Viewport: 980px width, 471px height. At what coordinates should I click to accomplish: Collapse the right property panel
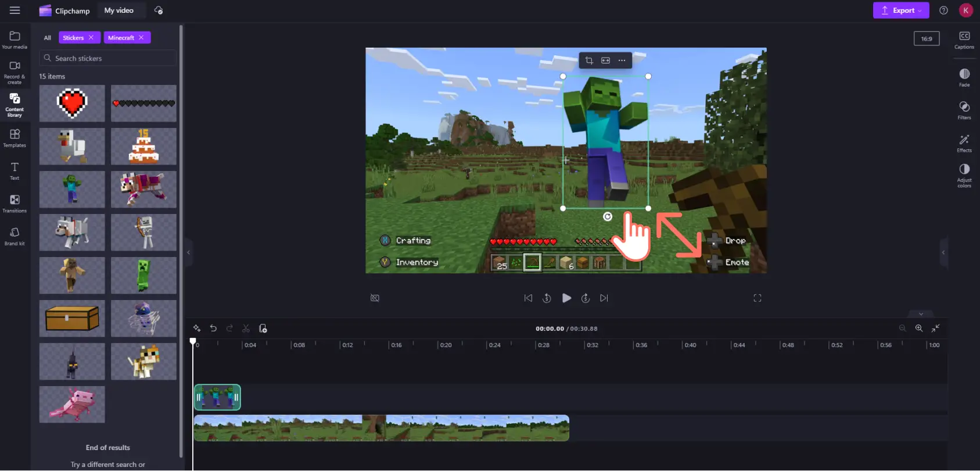point(943,252)
